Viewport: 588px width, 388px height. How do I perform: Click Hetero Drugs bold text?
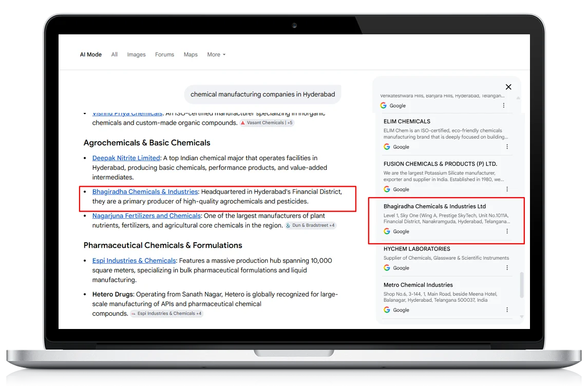[x=112, y=295]
